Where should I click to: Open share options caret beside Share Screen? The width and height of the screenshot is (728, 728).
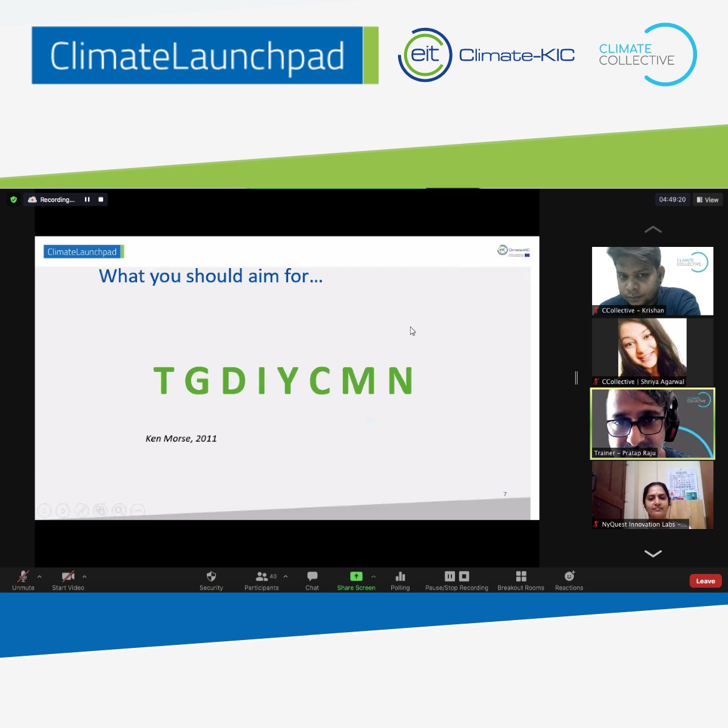pos(374,576)
